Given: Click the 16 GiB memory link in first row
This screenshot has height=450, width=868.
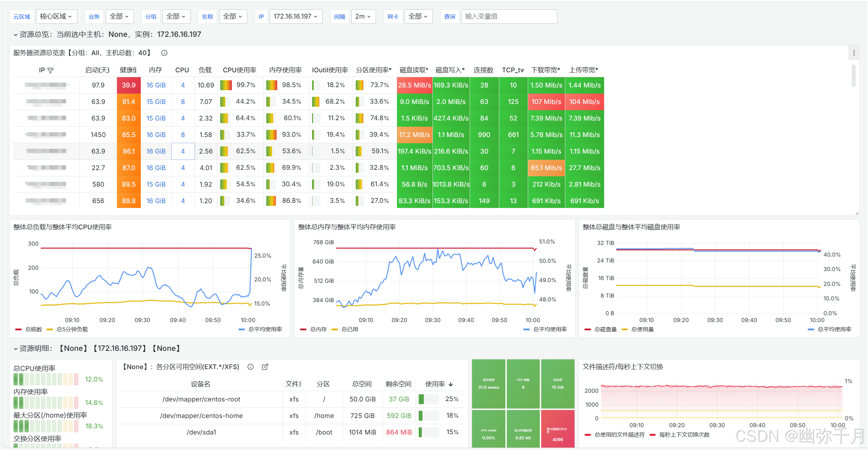Looking at the screenshot, I should (156, 85).
